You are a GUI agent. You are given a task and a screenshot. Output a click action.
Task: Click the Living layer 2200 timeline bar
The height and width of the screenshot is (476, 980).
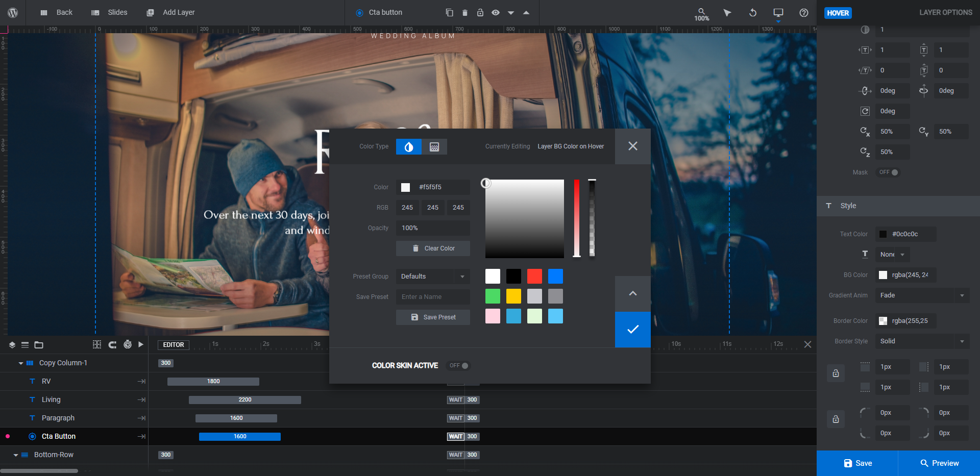pos(245,399)
